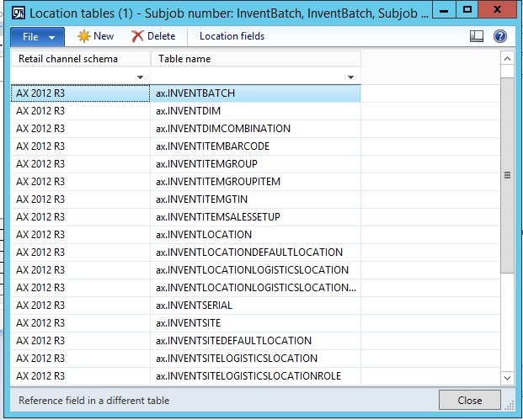Open the File menu dropdown

click(x=37, y=37)
